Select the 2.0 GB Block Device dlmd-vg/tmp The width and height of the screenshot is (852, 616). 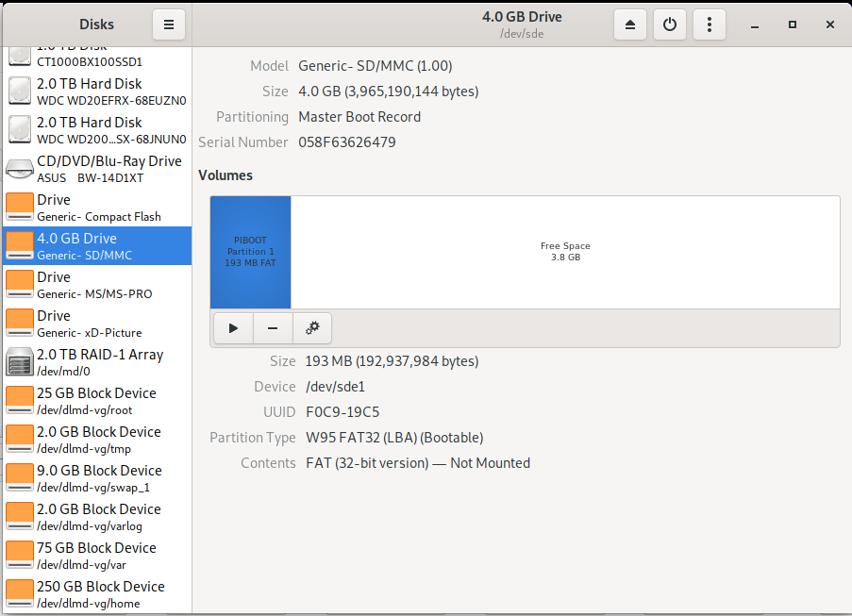click(97, 439)
